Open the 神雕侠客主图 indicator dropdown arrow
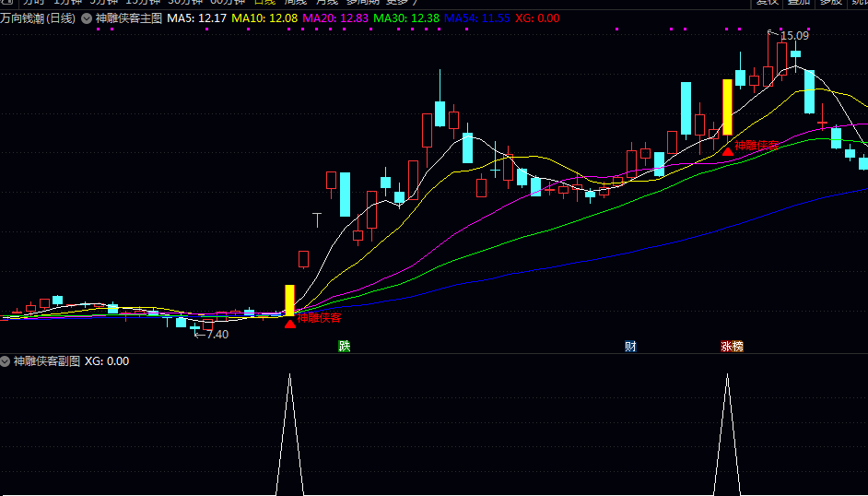Viewport: 868px width, 496px height. coord(87,18)
